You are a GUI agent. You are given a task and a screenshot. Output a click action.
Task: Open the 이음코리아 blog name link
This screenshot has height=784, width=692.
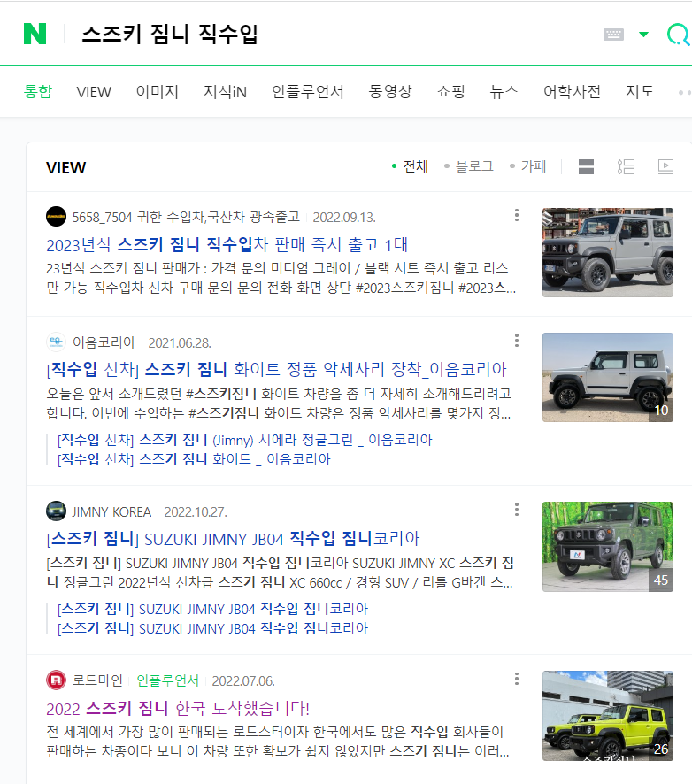click(x=104, y=342)
